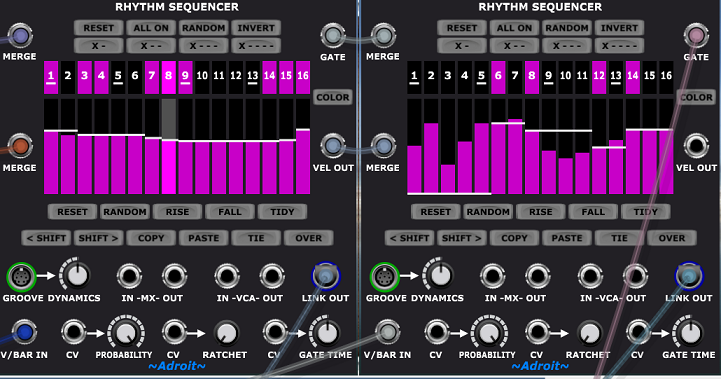
Task: Click the Probability CV jack on right sequencer
Action: pos(437,332)
